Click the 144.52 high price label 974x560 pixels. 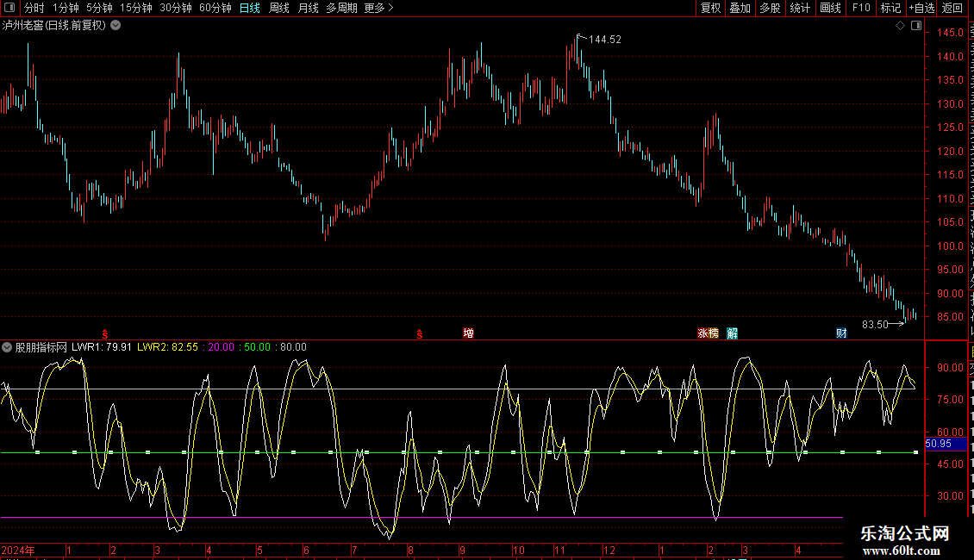(x=605, y=40)
